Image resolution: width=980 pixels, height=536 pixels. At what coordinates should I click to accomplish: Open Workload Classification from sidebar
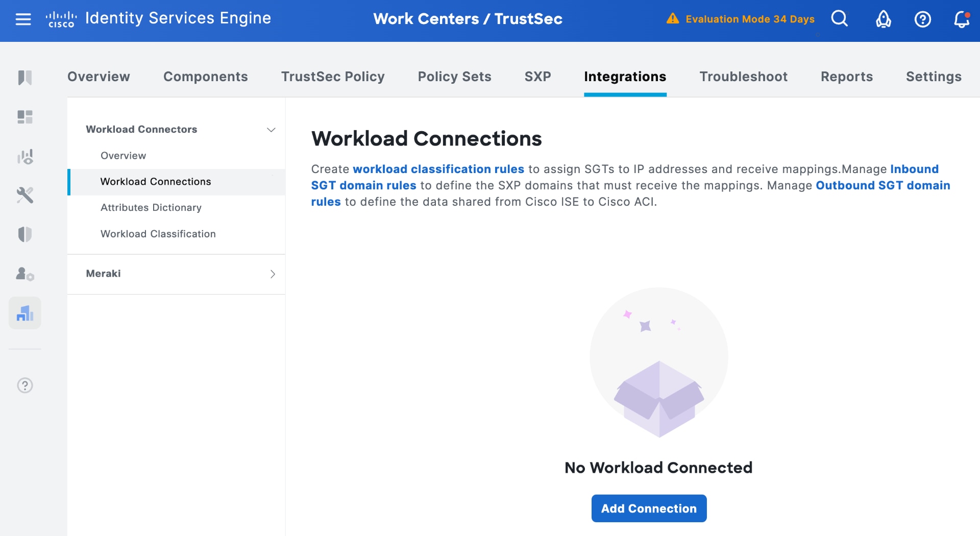158,234
